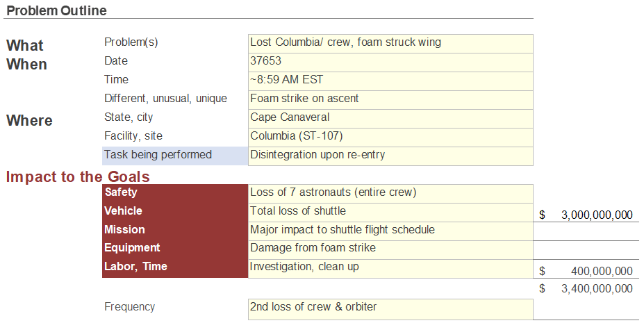Select the red Mission goal header
Image resolution: width=644 pixels, height=323 pixels.
coord(175,231)
